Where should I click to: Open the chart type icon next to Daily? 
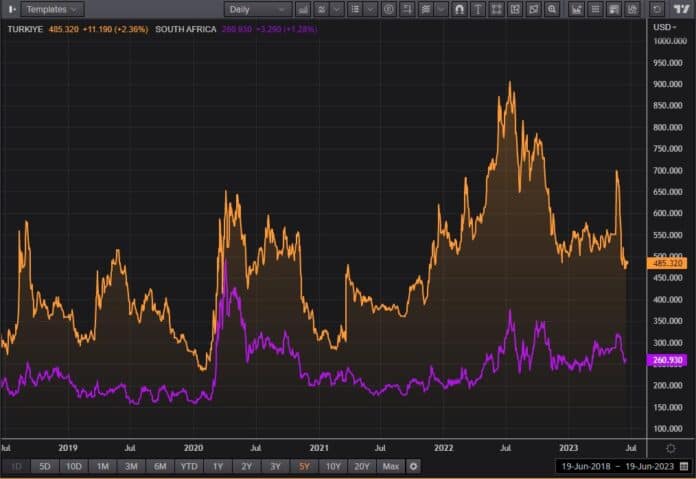[303, 9]
